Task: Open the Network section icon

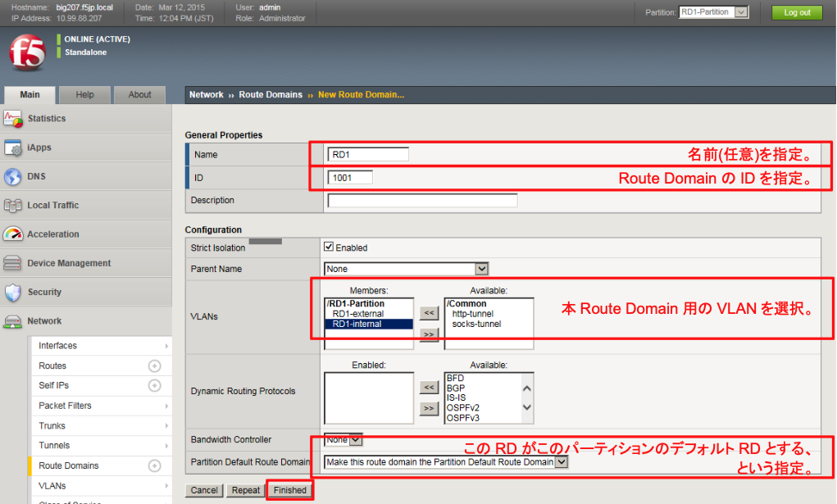Action: point(12,321)
